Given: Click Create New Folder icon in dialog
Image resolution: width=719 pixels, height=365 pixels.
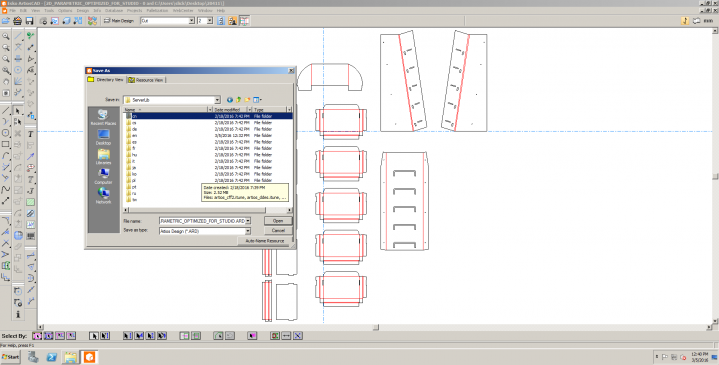Looking at the screenshot, I should coord(247,100).
